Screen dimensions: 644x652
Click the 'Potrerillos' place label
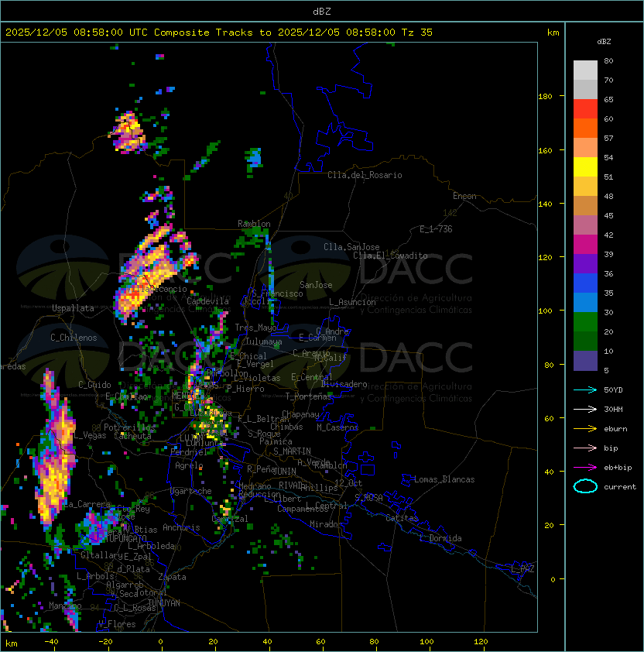click(129, 427)
